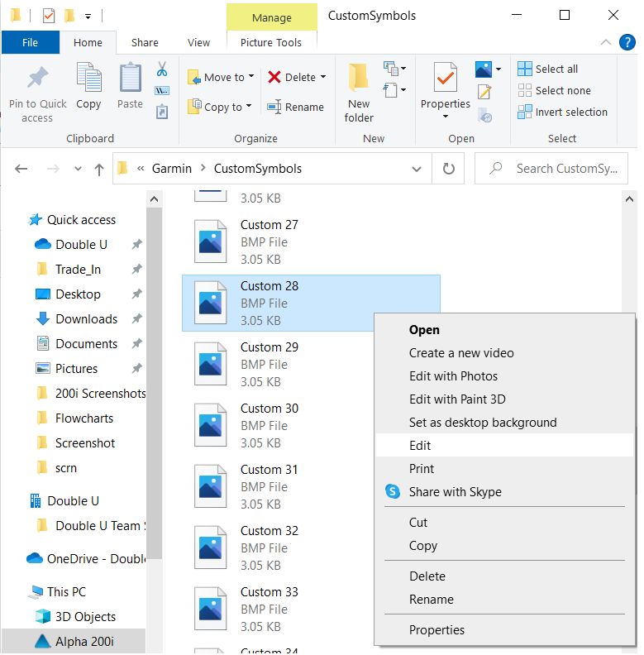
Task: Choose Edit from the context menu
Action: pyautogui.click(x=420, y=446)
